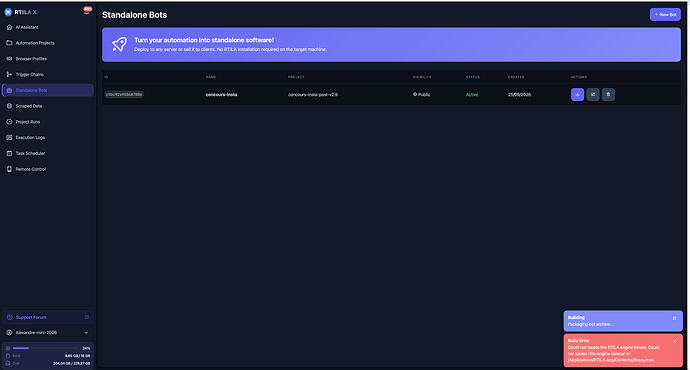This screenshot has height=370, width=690.
Task: Open Task Scheduler in the sidebar
Action: tap(48, 154)
